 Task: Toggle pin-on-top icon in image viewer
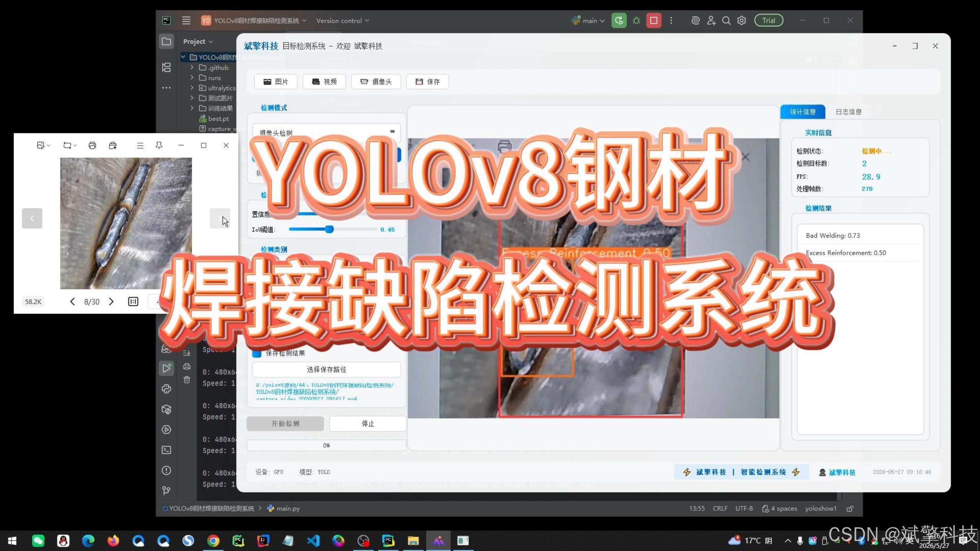point(159,145)
